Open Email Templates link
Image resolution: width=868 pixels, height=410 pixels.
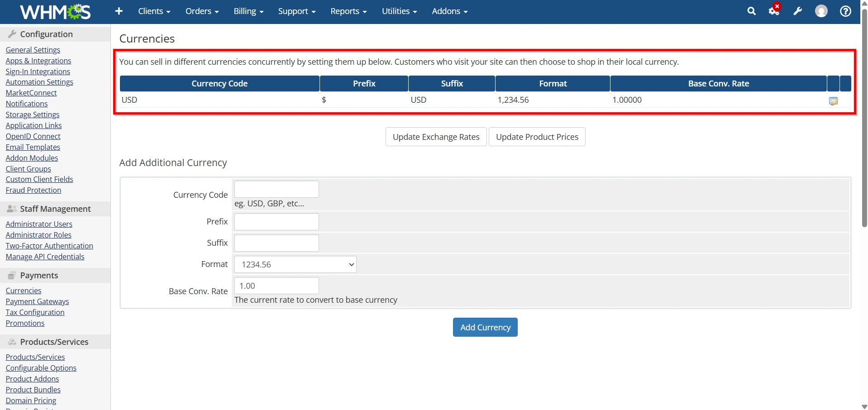pyautogui.click(x=33, y=147)
